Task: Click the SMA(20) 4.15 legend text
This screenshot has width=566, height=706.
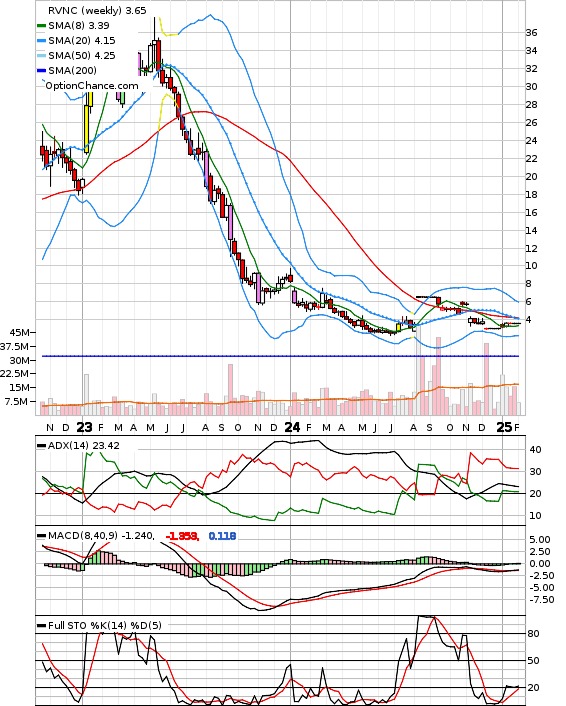Action: click(x=82, y=41)
